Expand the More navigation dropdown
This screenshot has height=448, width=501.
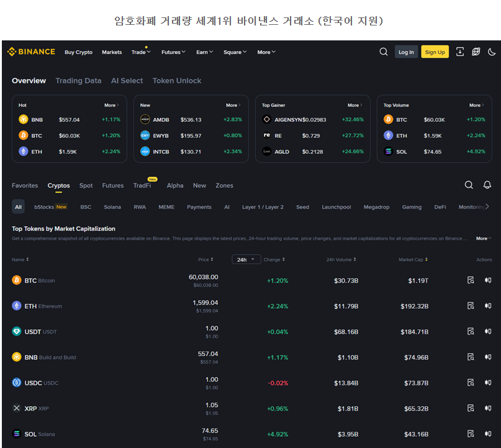point(266,52)
